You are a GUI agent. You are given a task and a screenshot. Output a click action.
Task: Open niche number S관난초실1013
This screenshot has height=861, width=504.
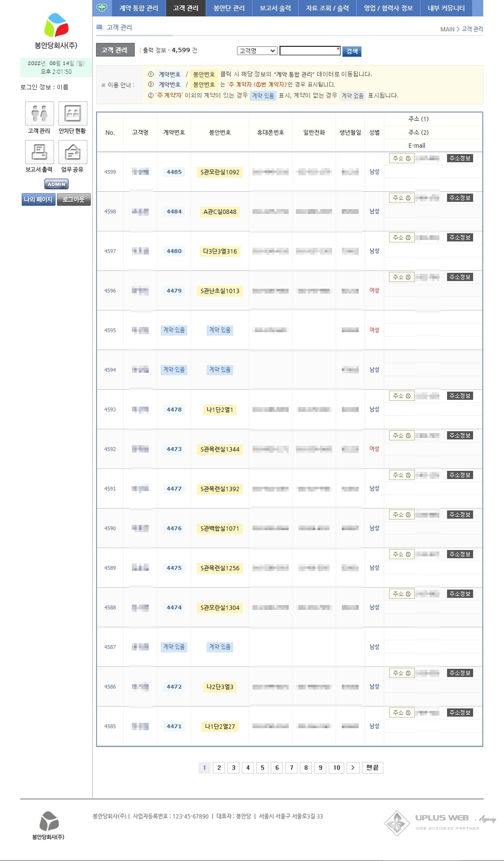(x=220, y=291)
